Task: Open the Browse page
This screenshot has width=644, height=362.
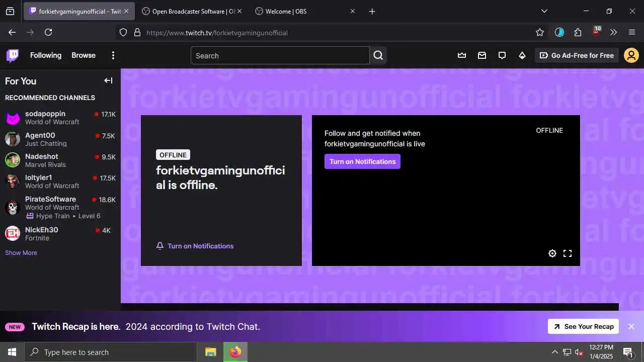Action: click(x=84, y=55)
